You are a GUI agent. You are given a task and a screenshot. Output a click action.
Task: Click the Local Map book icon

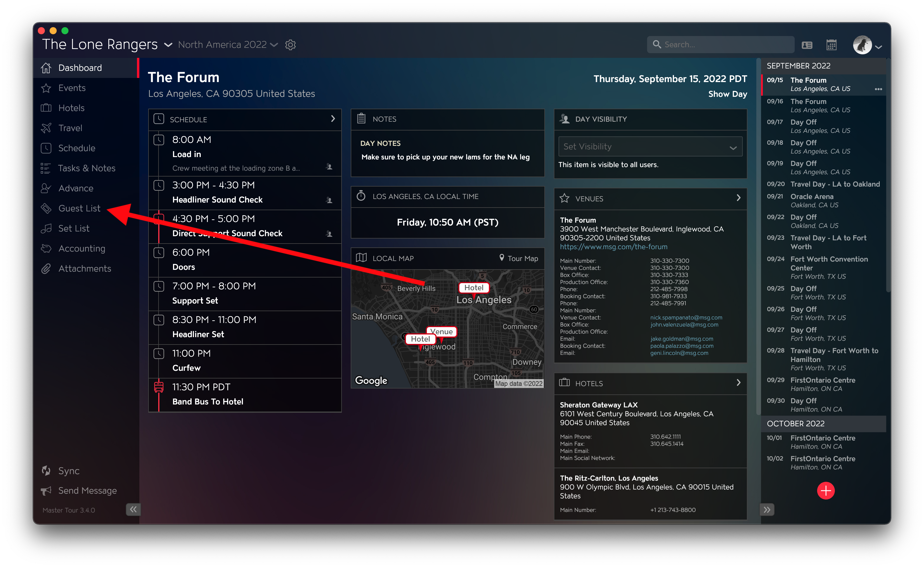point(361,258)
